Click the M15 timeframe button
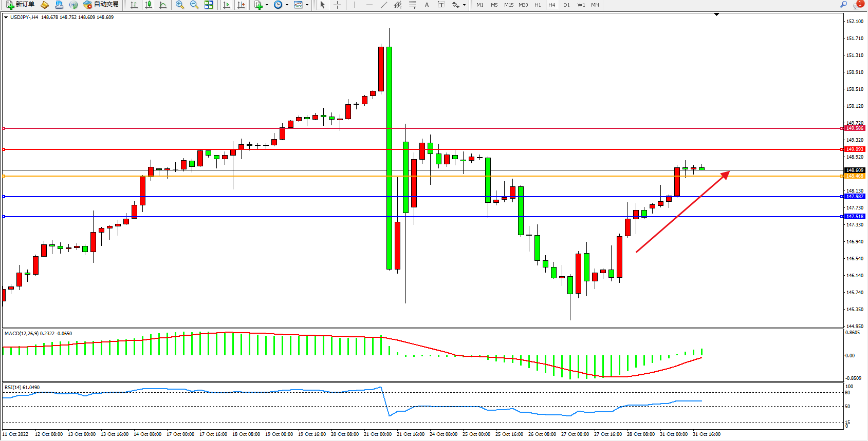 click(509, 5)
